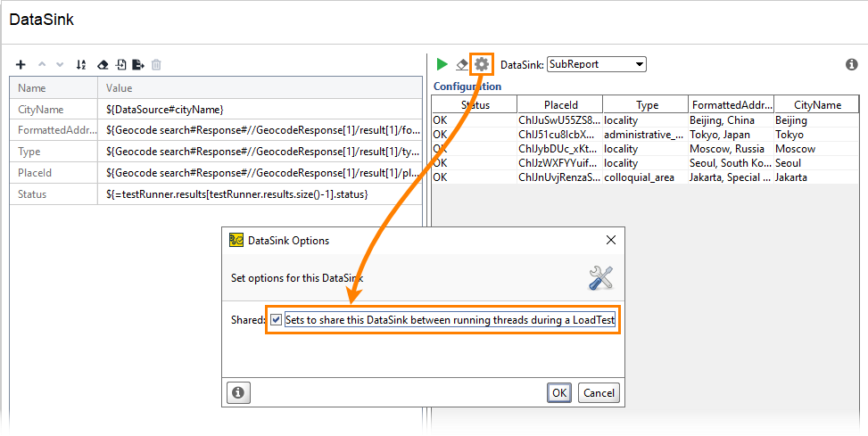
Task: Remove property trash icon
Action: (157, 65)
